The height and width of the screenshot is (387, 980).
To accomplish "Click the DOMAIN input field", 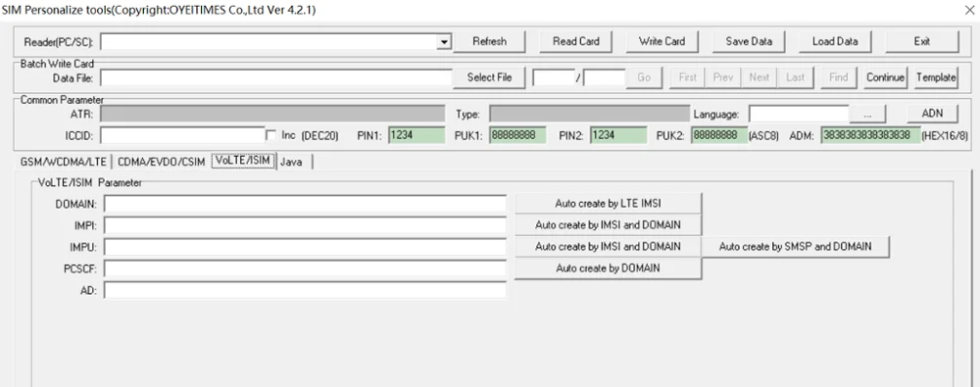I will click(306, 204).
